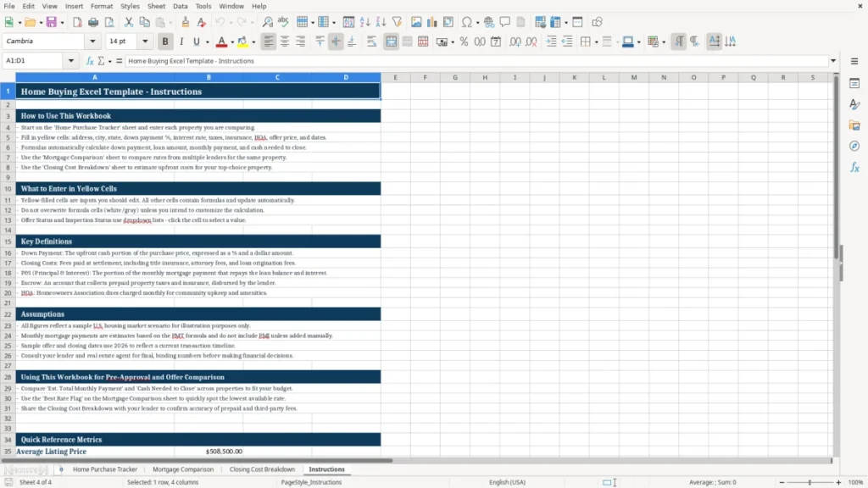Click the sidebar settings menu button
This screenshot has height=488, width=868.
(x=854, y=61)
